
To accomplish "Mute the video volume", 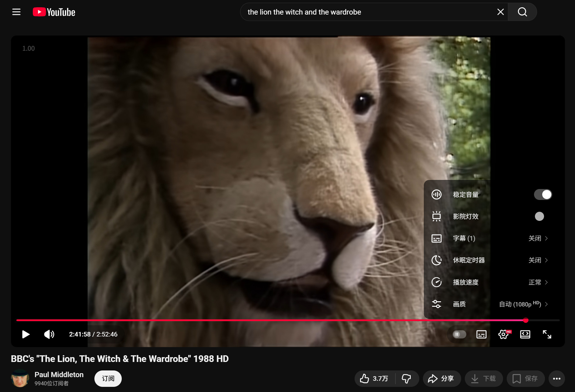I will tap(49, 334).
